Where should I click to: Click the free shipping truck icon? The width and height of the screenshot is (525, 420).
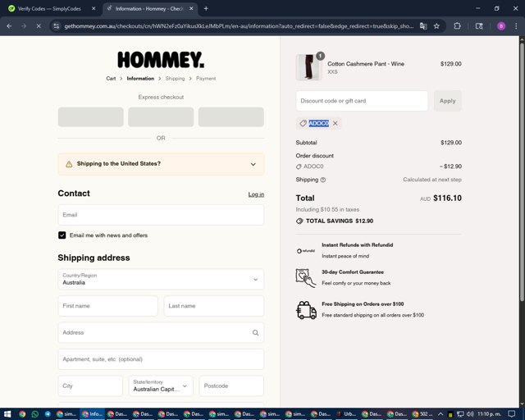[306, 310]
